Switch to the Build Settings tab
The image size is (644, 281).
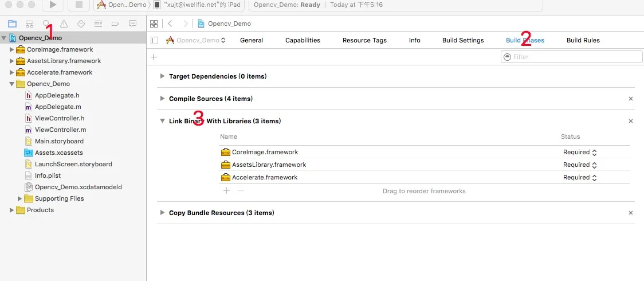[x=463, y=40]
